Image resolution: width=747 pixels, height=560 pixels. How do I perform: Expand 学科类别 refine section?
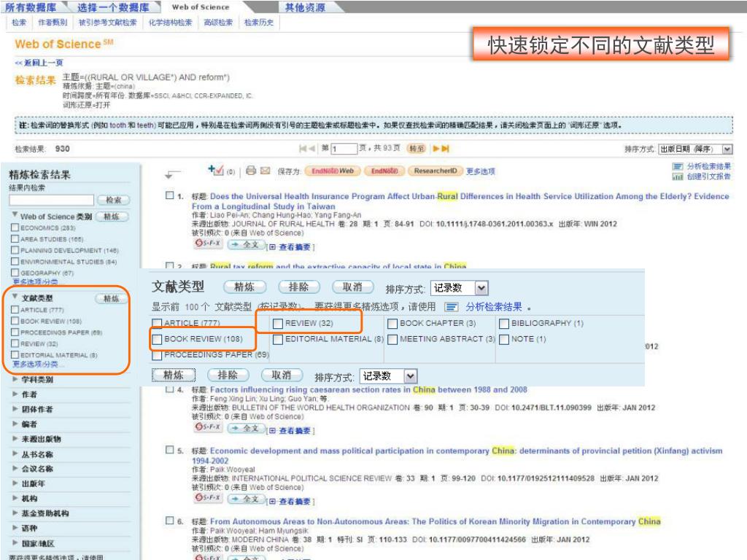click(15, 379)
